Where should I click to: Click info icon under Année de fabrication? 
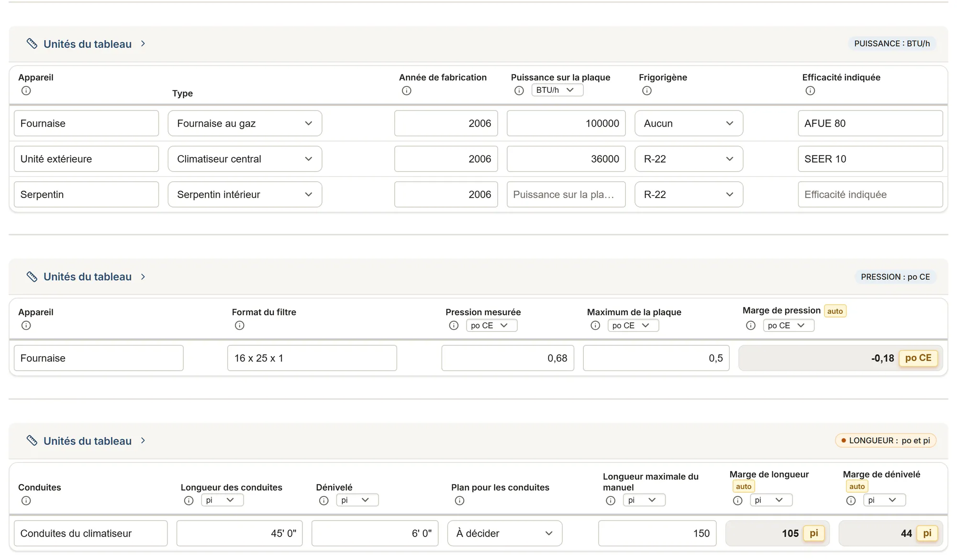click(x=406, y=90)
